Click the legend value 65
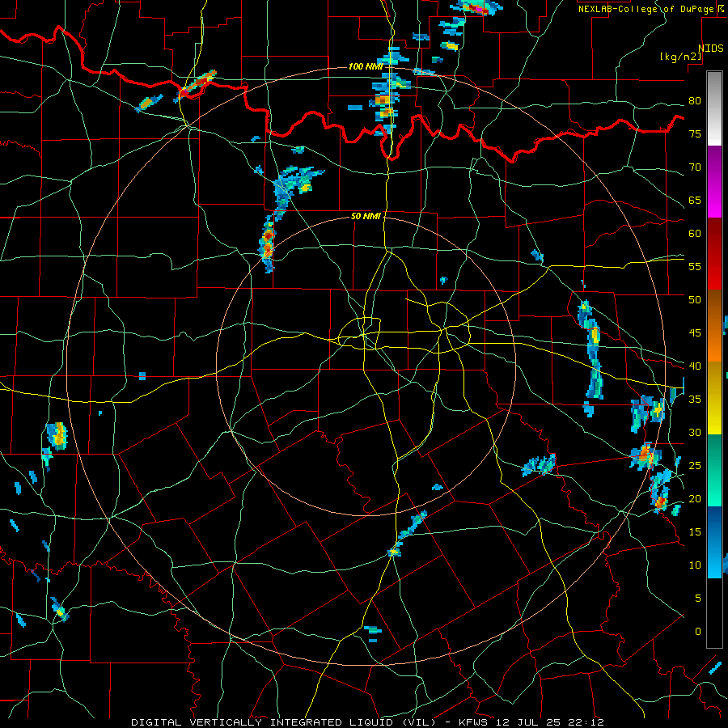 click(695, 201)
